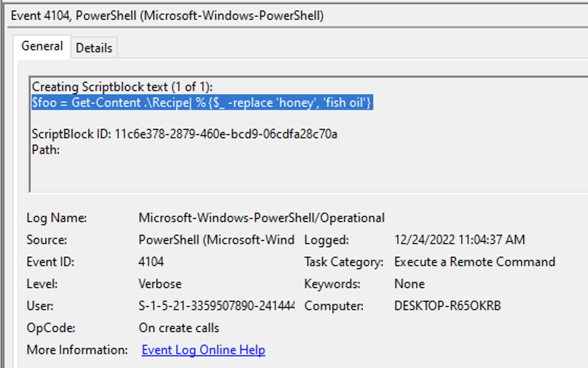The height and width of the screenshot is (368, 588).
Task: Select the Computer value DESKTOP-R65OKRB
Action: [448, 306]
